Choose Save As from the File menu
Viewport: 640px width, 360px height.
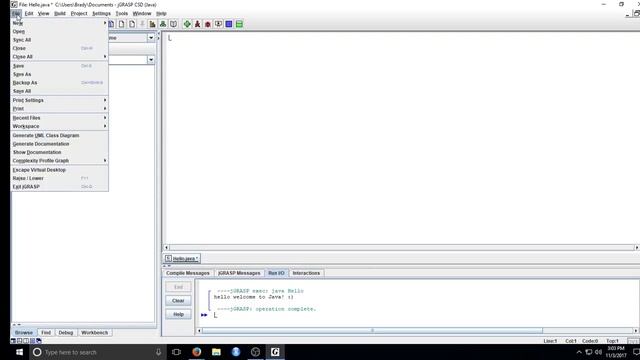click(60, 74)
